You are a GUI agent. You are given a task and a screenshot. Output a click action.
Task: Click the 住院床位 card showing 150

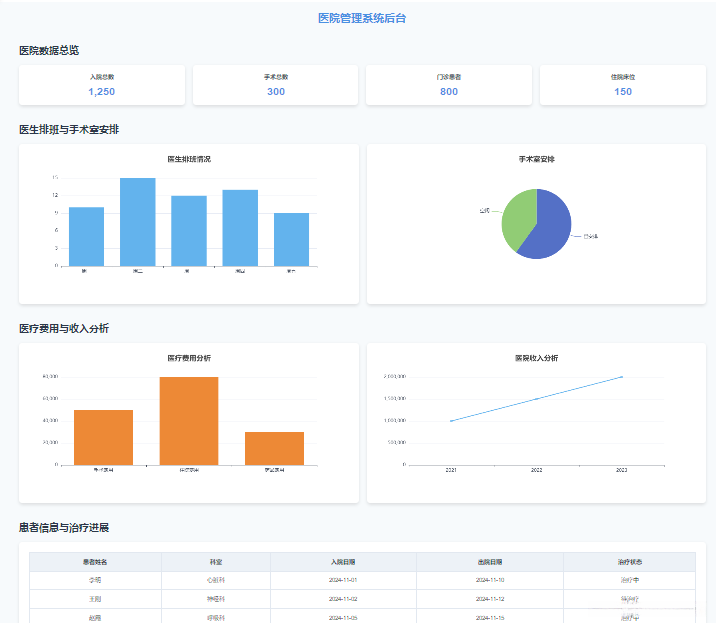(623, 85)
